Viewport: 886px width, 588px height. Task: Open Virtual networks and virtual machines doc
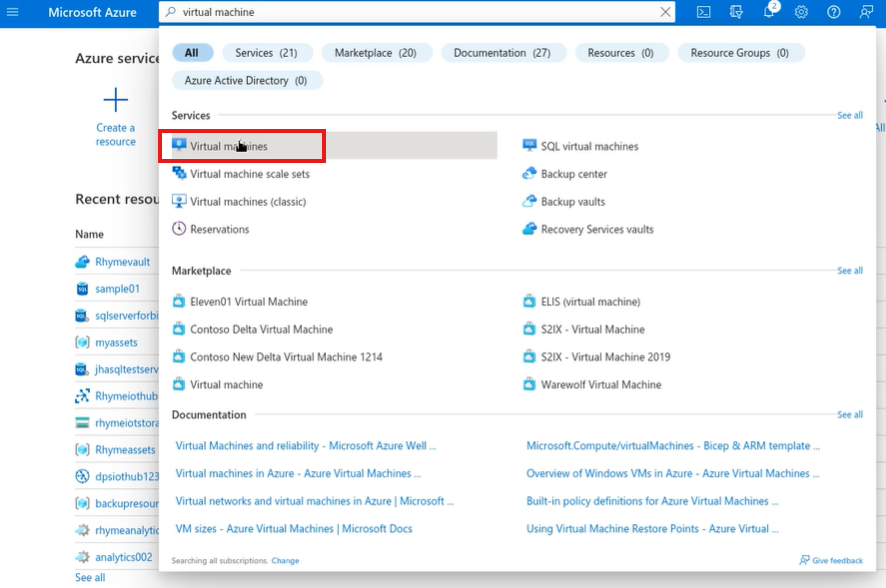314,501
